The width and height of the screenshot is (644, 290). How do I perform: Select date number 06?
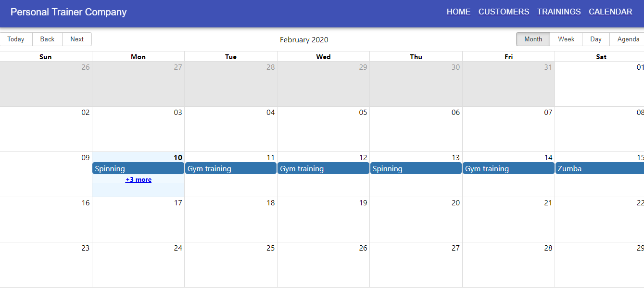[x=456, y=113]
